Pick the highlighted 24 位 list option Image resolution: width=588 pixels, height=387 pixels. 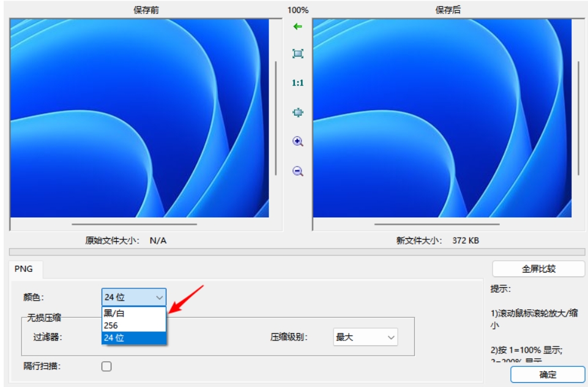tap(133, 338)
